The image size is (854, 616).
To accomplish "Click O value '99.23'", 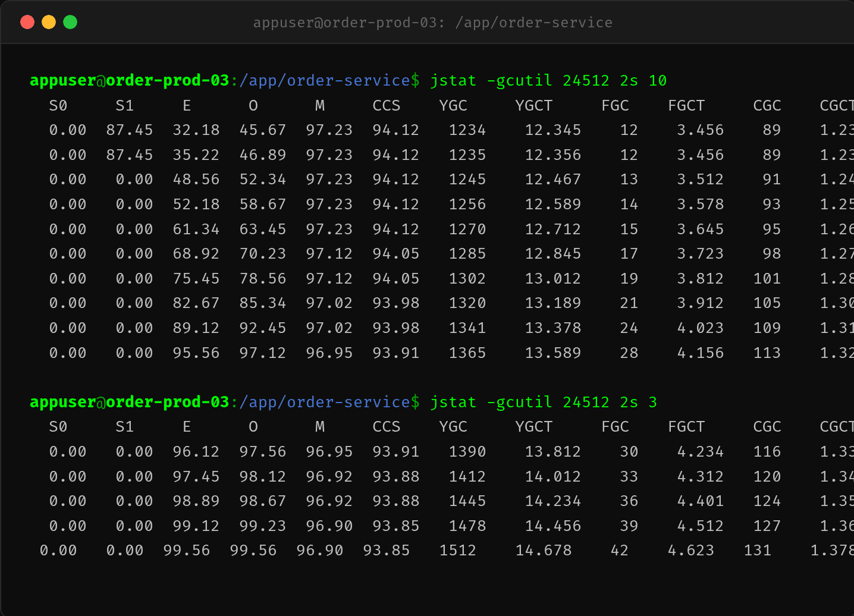I will pyautogui.click(x=263, y=526).
